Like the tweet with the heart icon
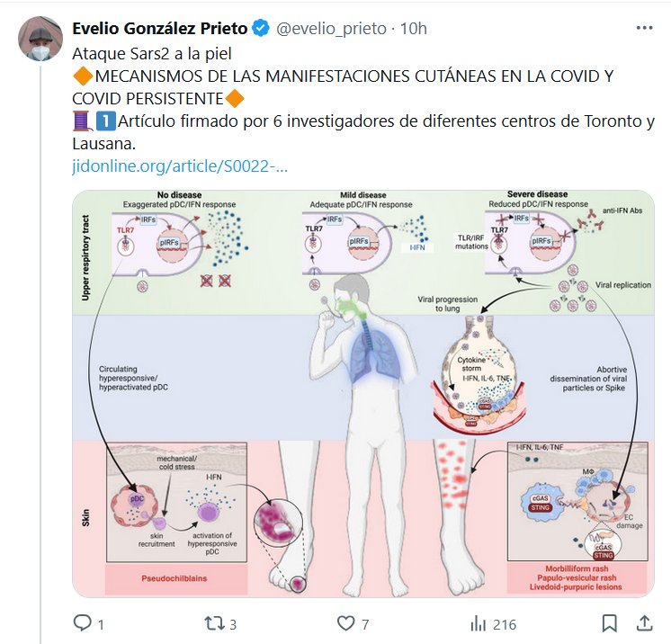This screenshot has width=671, height=644. coord(345,623)
